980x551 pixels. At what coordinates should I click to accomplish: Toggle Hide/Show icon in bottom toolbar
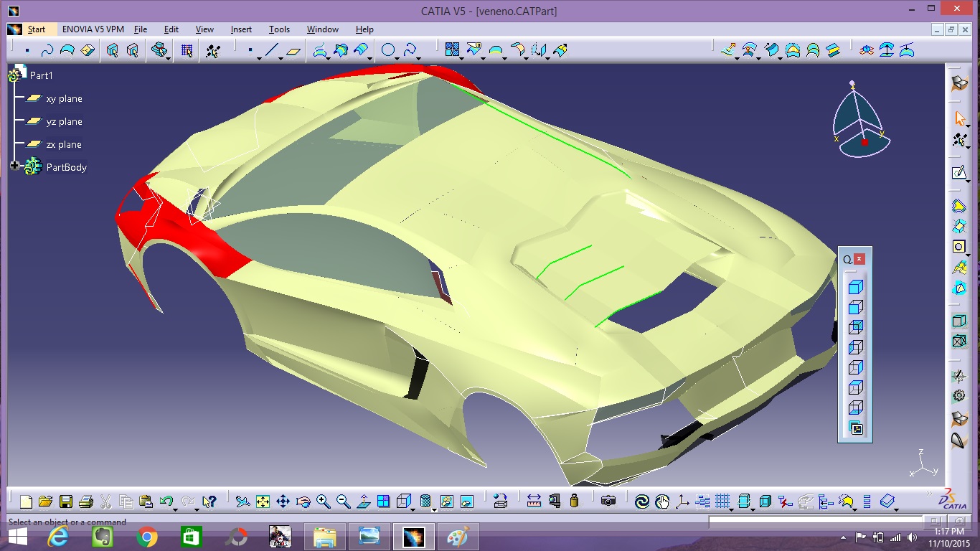pos(447,501)
